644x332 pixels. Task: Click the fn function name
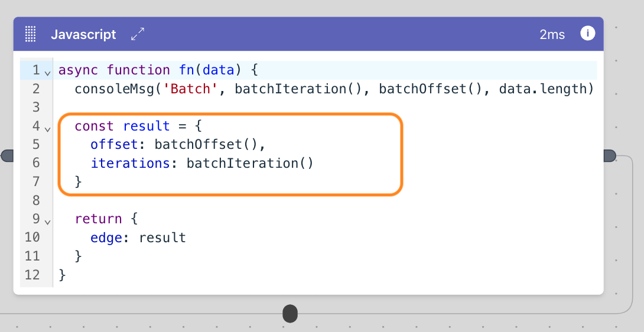click(x=187, y=70)
